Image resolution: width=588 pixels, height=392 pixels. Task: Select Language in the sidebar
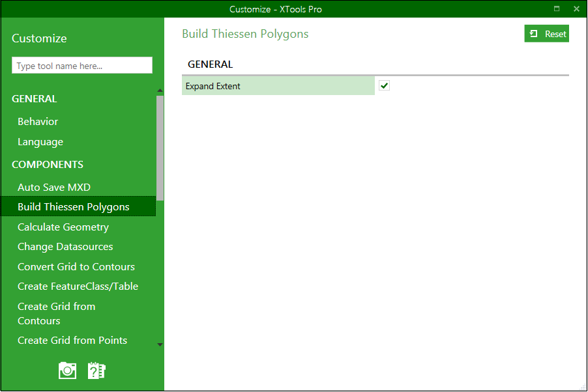[40, 141]
